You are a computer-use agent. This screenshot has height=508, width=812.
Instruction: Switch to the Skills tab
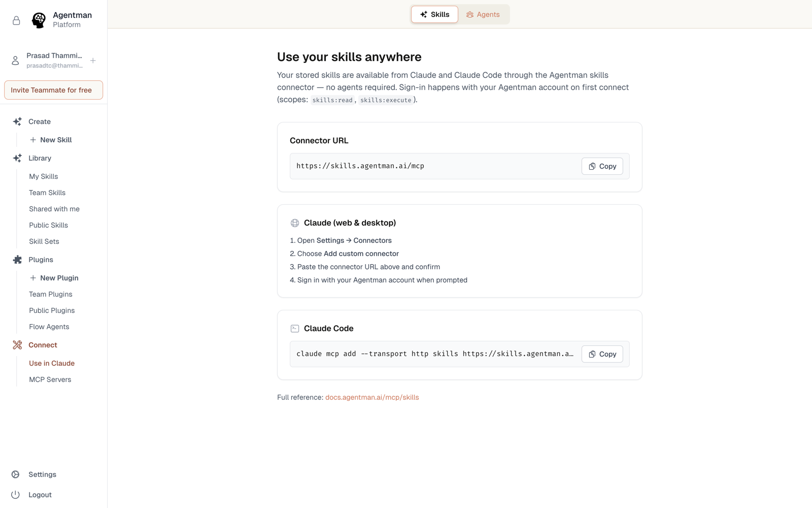click(x=434, y=15)
